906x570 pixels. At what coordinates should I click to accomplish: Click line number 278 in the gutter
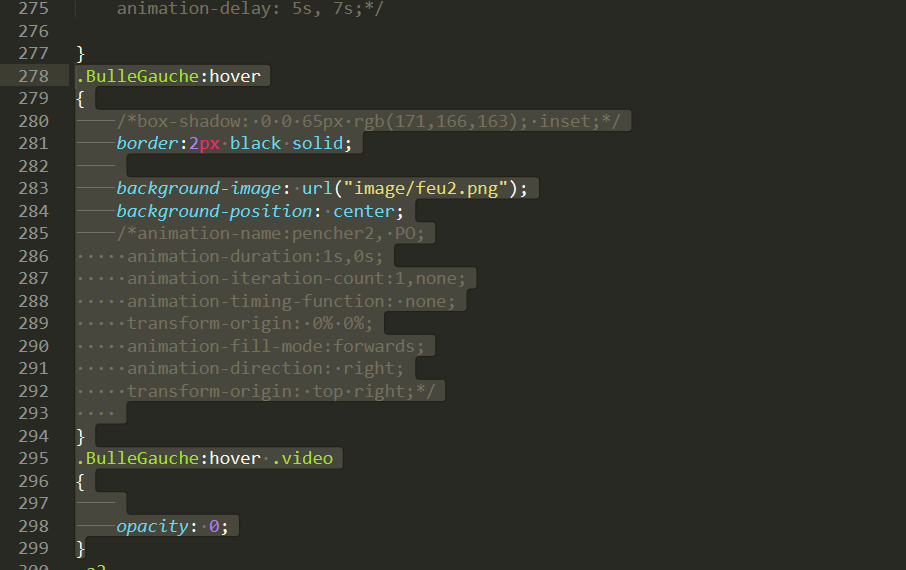(x=34, y=76)
